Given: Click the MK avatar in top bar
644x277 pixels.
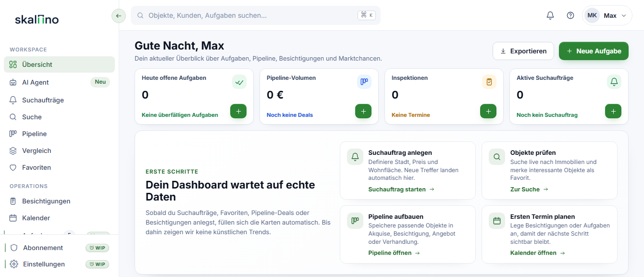Looking at the screenshot, I should [x=592, y=15].
